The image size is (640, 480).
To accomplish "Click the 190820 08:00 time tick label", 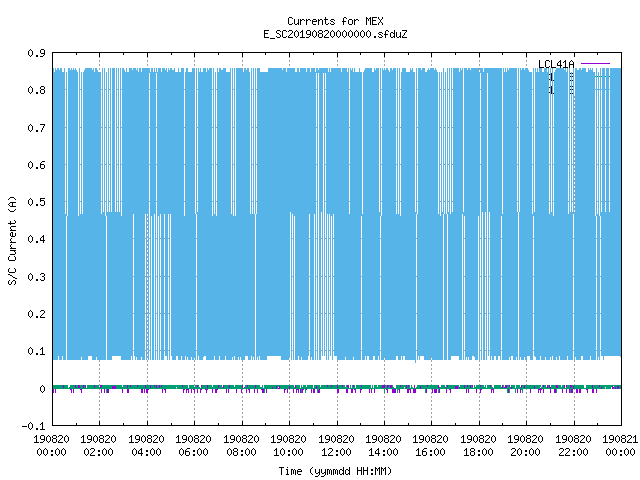I will click(241, 446).
